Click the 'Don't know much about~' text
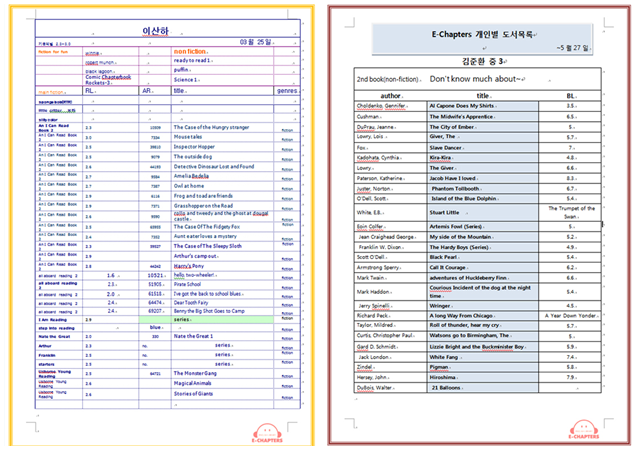640x450 pixels. [x=476, y=79]
